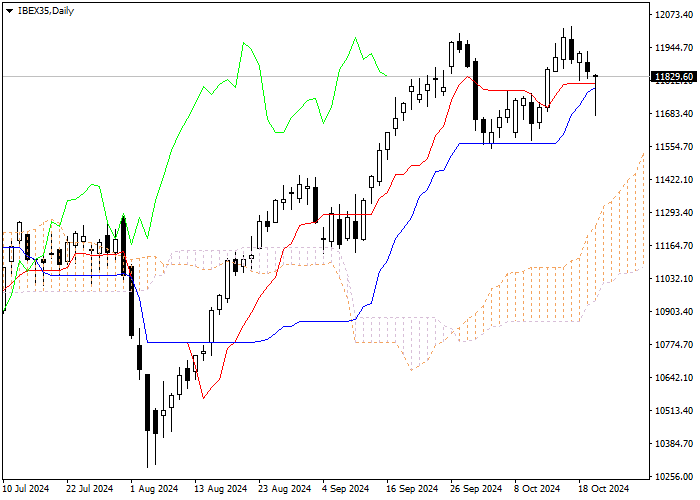The image size is (700, 500).
Task: Click the 11293.40 price axis label
Action: click(674, 212)
